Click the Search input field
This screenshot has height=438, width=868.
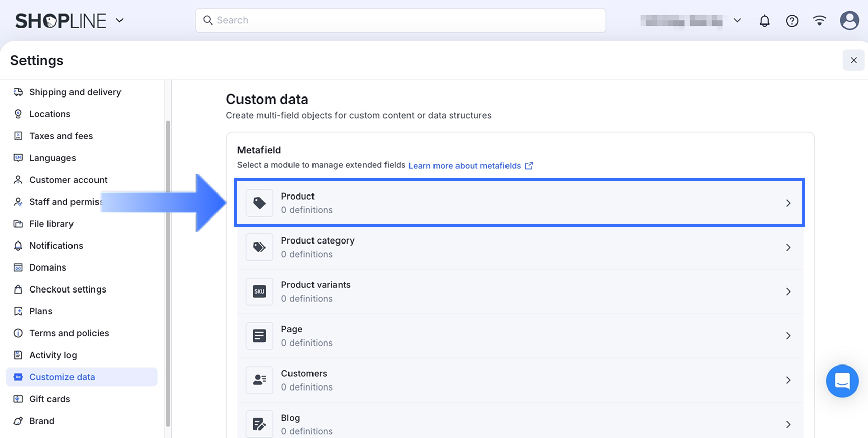coord(400,20)
